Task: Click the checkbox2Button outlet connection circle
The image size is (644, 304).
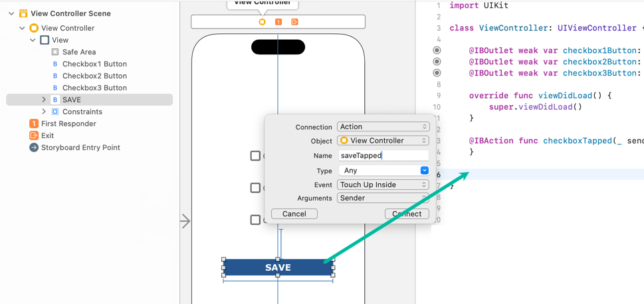Action: (437, 62)
